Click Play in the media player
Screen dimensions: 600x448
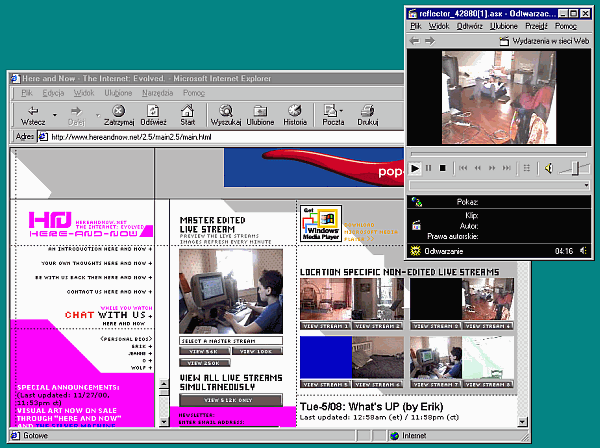415,168
